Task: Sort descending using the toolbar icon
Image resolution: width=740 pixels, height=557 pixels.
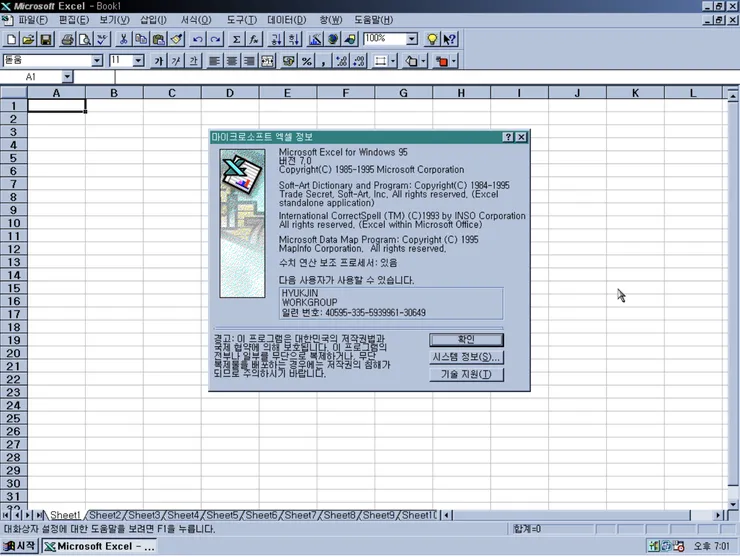Action: coord(293,39)
